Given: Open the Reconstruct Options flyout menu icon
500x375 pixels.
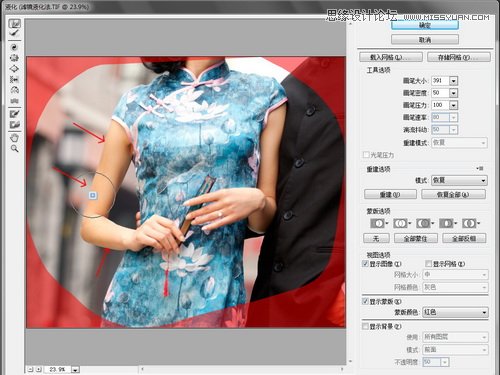Looking at the screenshot, I should pyautogui.click(x=480, y=168).
